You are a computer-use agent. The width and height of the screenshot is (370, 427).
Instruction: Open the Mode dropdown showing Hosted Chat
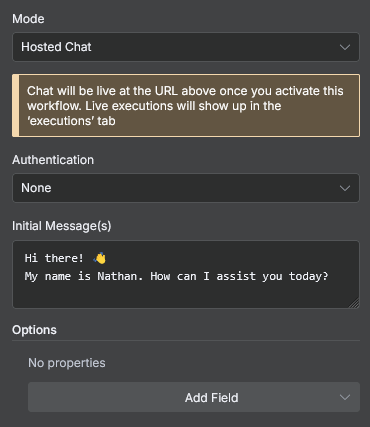186,47
